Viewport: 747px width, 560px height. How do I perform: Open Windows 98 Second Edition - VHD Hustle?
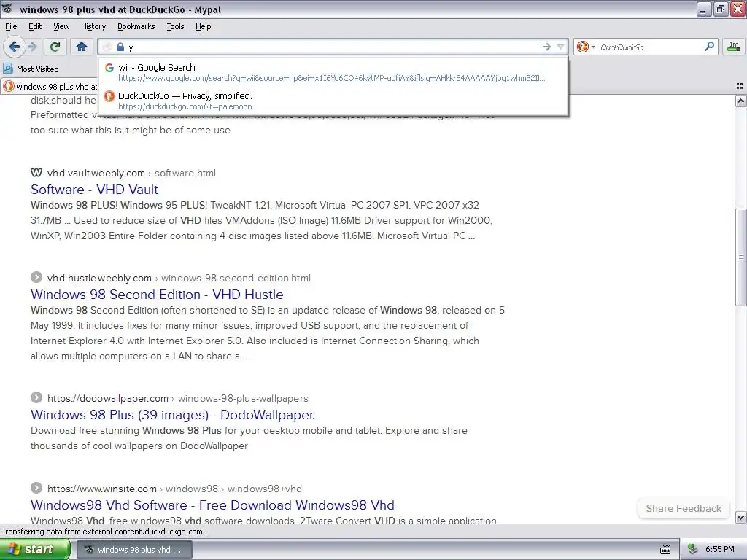[x=157, y=295]
